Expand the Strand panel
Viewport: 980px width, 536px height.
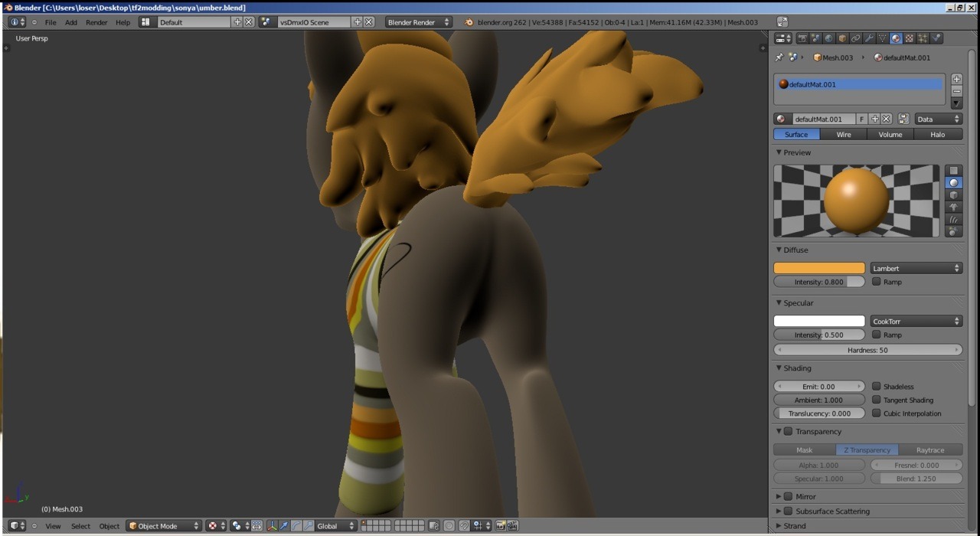779,525
